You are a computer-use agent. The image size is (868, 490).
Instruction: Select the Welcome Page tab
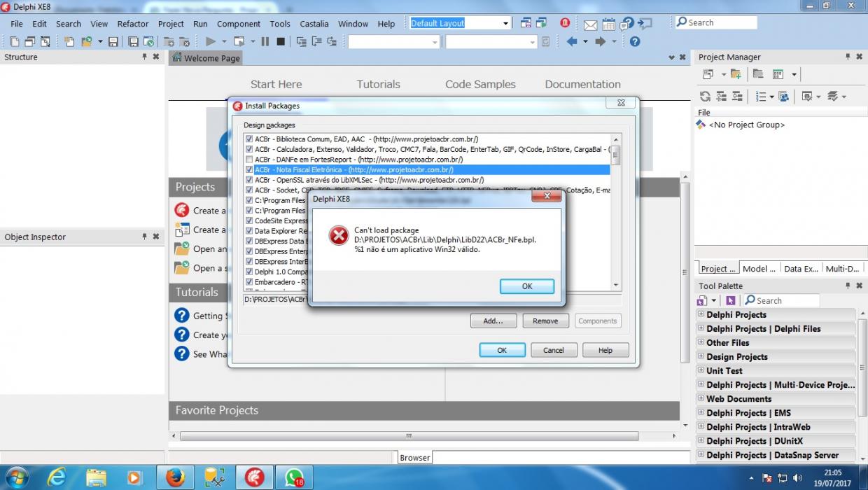tap(207, 58)
